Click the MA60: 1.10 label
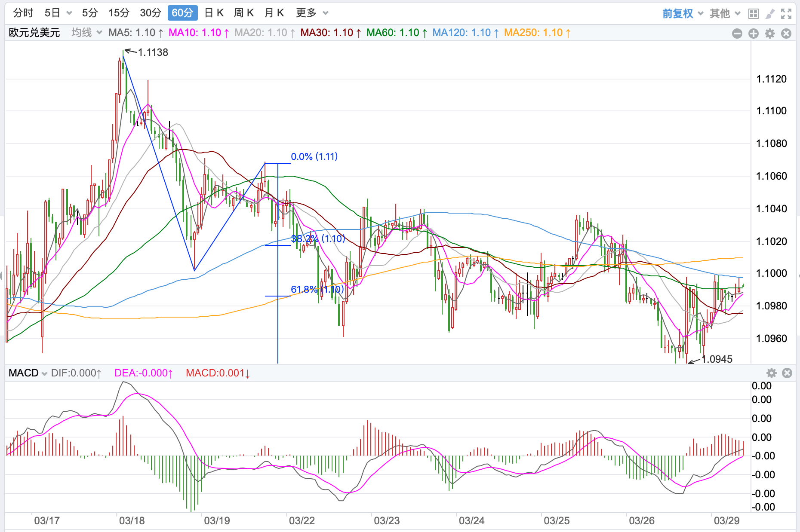The width and height of the screenshot is (800, 532). tap(397, 33)
